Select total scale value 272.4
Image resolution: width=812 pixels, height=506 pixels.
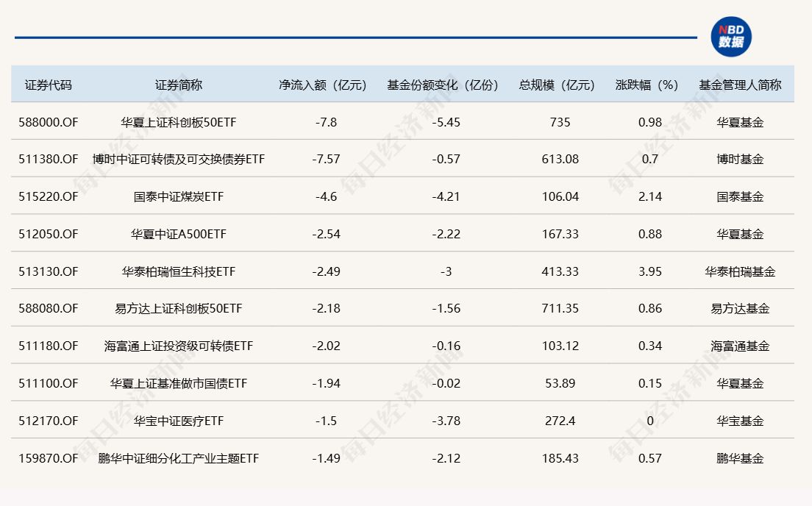(560, 421)
